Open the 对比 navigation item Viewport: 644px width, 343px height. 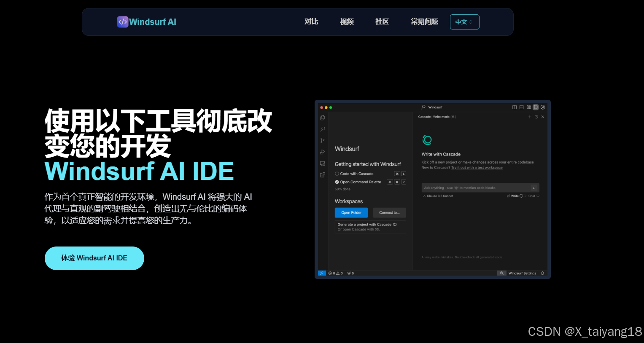(x=311, y=22)
